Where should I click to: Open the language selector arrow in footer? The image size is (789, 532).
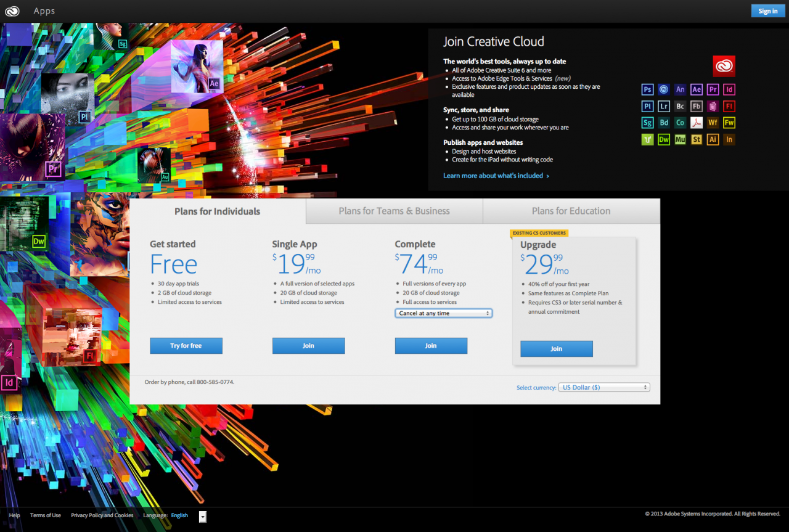coord(203,517)
